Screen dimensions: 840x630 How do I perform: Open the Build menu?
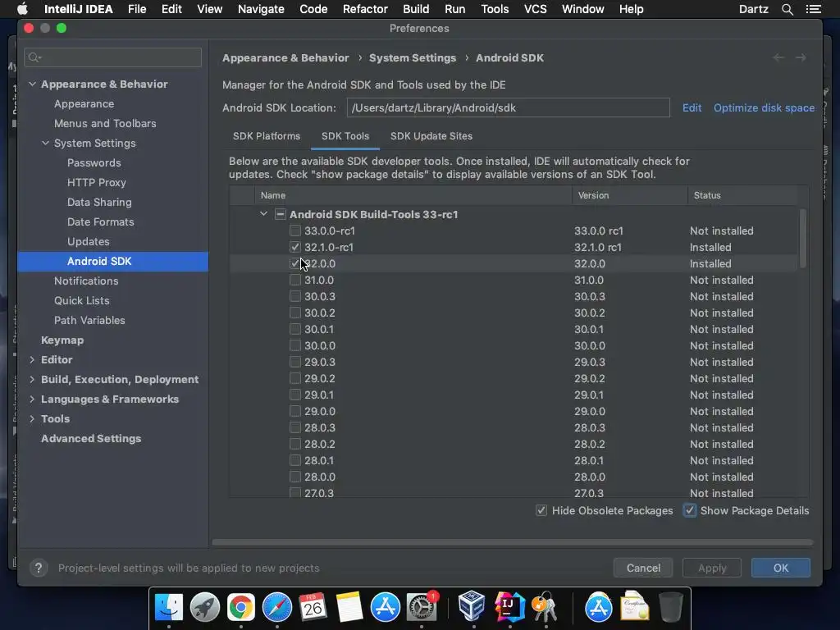[416, 9]
